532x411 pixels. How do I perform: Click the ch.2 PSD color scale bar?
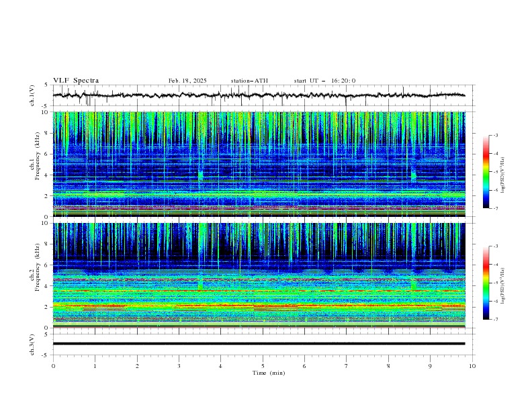coord(486,283)
